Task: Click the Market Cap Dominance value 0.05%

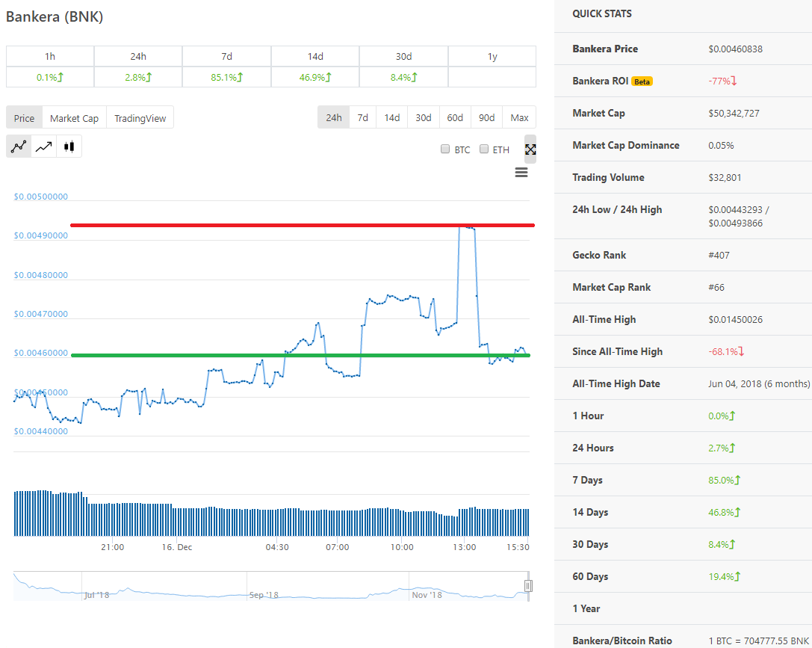Action: click(721, 146)
